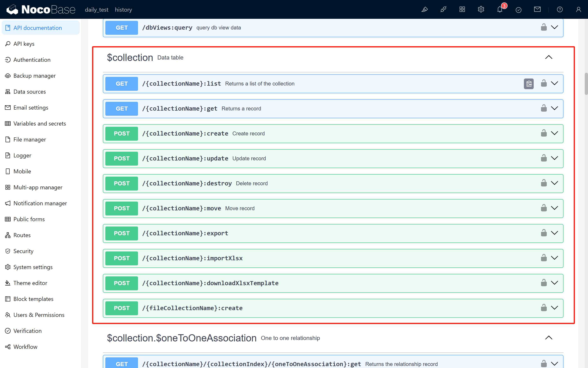The image size is (588, 368).
Task: Click lock icon on collectionName:list row
Action: click(544, 83)
